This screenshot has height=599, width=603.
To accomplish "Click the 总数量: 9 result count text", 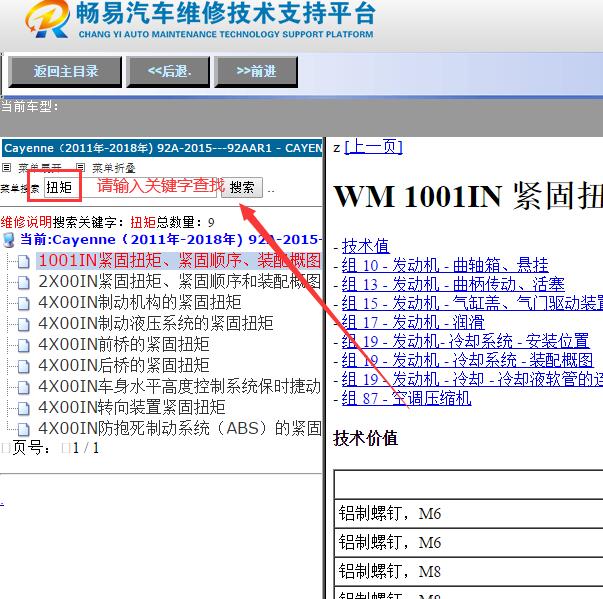I will (x=185, y=222).
